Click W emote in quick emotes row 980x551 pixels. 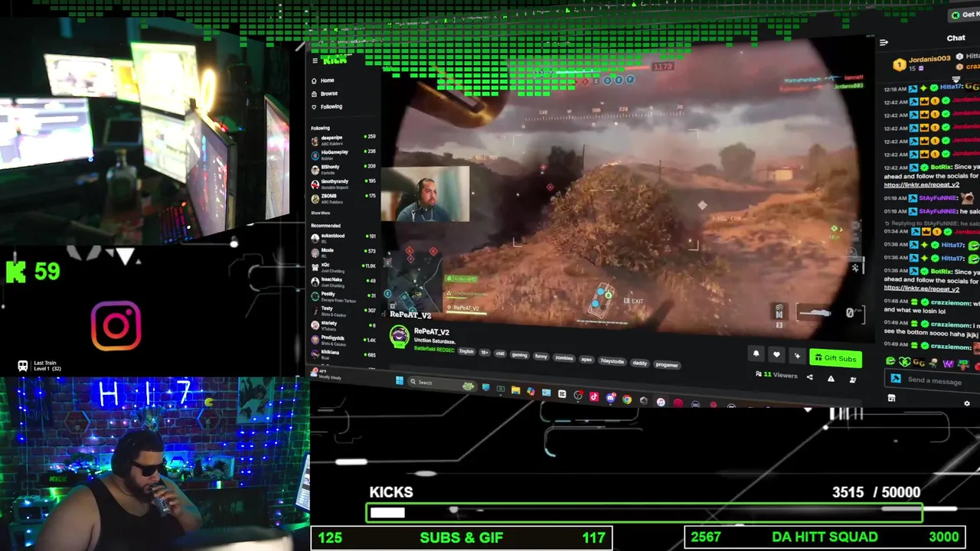coord(948,363)
